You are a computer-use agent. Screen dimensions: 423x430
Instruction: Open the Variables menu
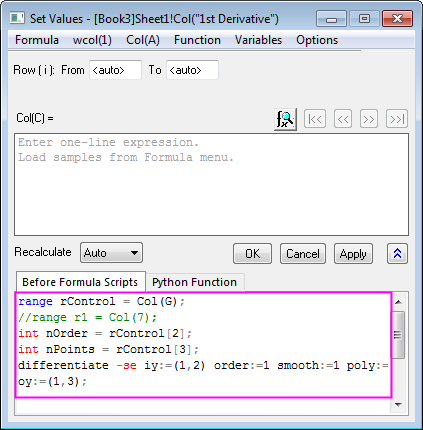[x=258, y=40]
